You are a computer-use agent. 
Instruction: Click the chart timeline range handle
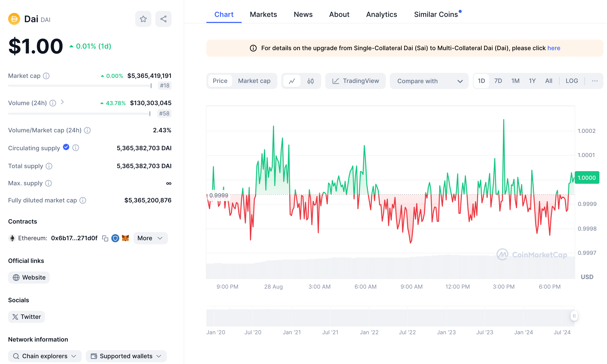[x=574, y=316]
